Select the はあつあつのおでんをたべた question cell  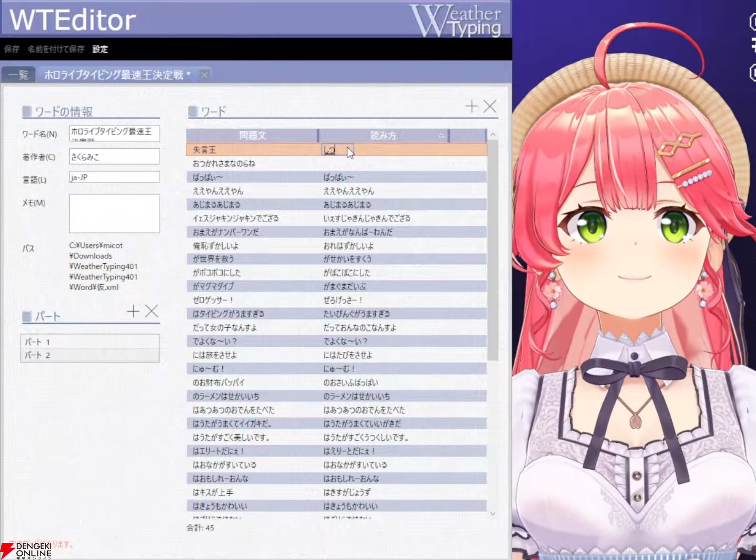pos(252,410)
